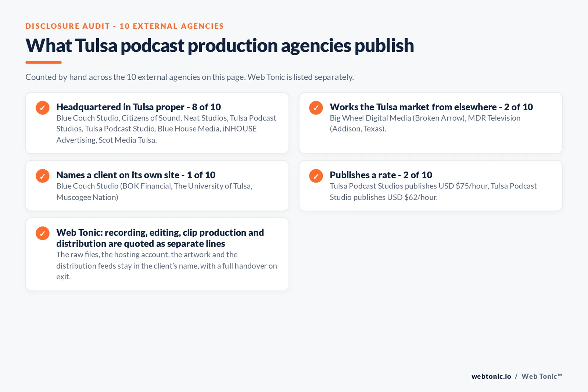The image size is (588, 392).
Task: Select heading 'Headquartered in Tulsa proper - 8 of 10'
Action: (x=139, y=107)
